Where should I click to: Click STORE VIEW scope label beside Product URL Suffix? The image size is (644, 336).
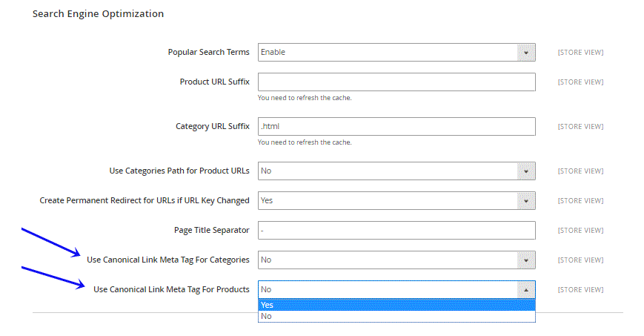[x=580, y=82]
